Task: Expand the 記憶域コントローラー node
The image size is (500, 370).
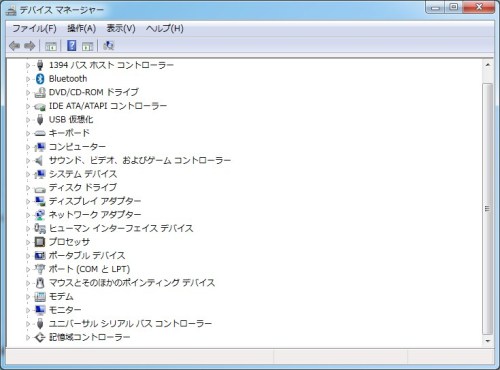Action: pos(28,337)
